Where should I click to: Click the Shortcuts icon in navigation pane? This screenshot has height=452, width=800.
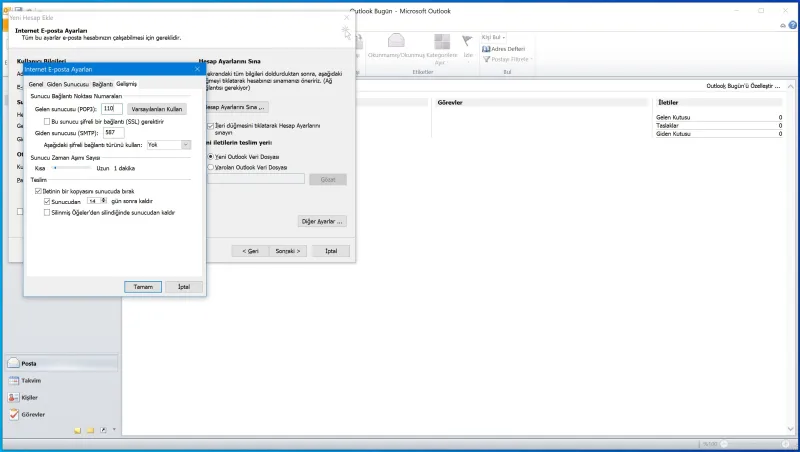coord(103,430)
